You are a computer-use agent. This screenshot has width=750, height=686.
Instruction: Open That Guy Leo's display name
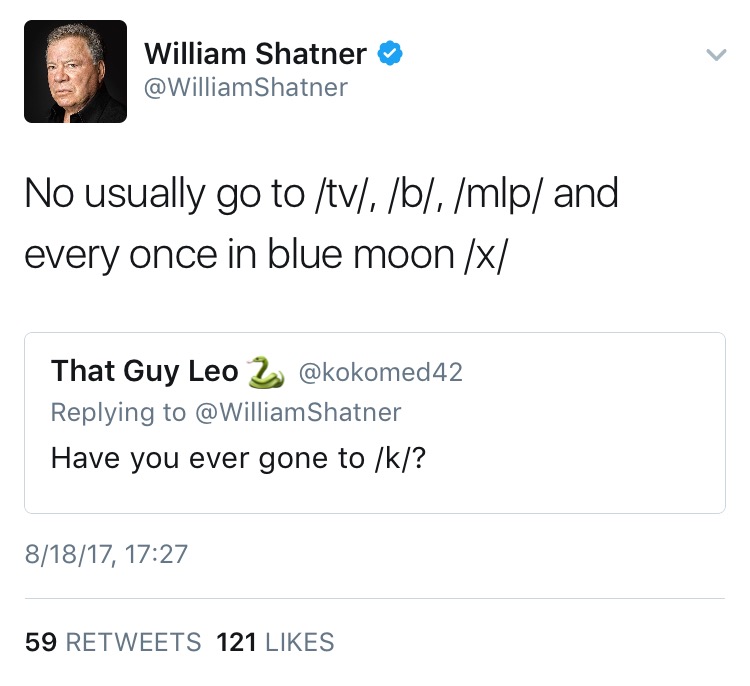(144, 372)
